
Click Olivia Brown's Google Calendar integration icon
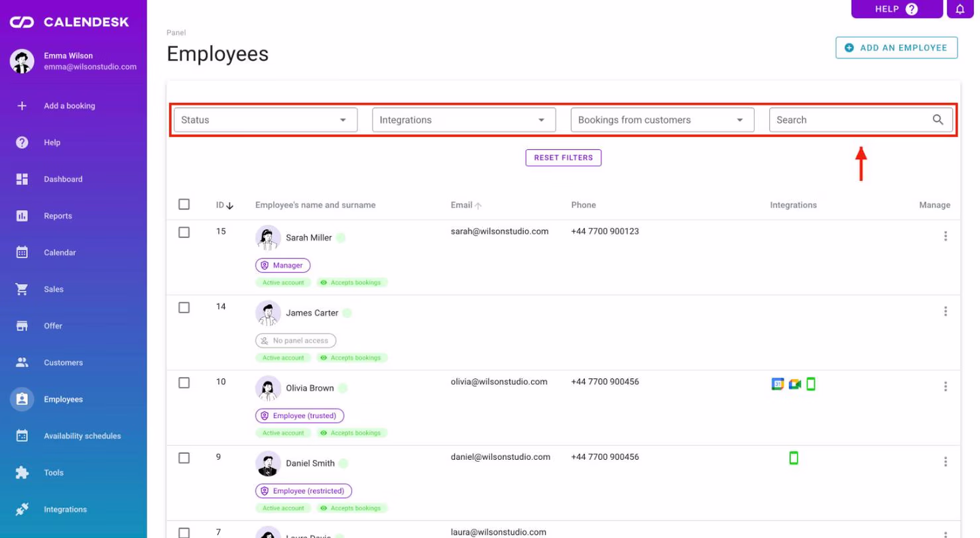tap(778, 384)
